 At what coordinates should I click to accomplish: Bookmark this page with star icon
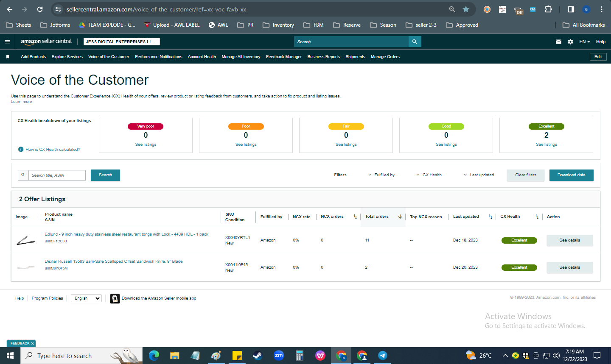click(x=466, y=9)
